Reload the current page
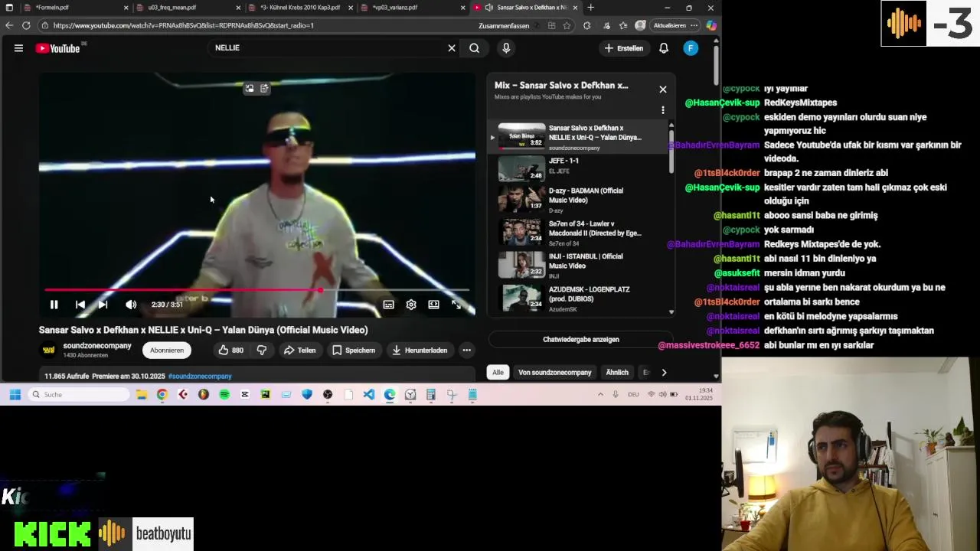This screenshot has width=980, height=551. click(x=26, y=25)
